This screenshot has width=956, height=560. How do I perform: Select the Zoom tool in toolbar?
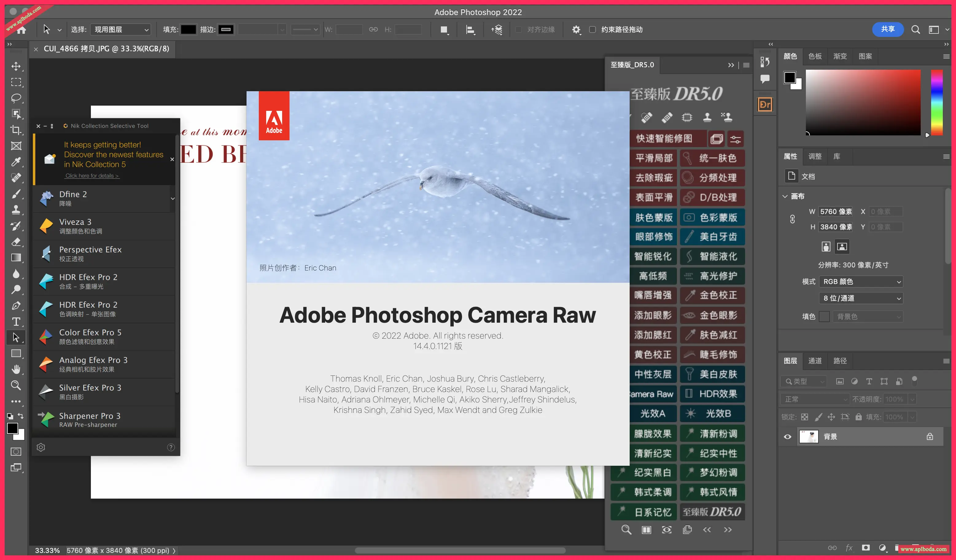click(16, 385)
